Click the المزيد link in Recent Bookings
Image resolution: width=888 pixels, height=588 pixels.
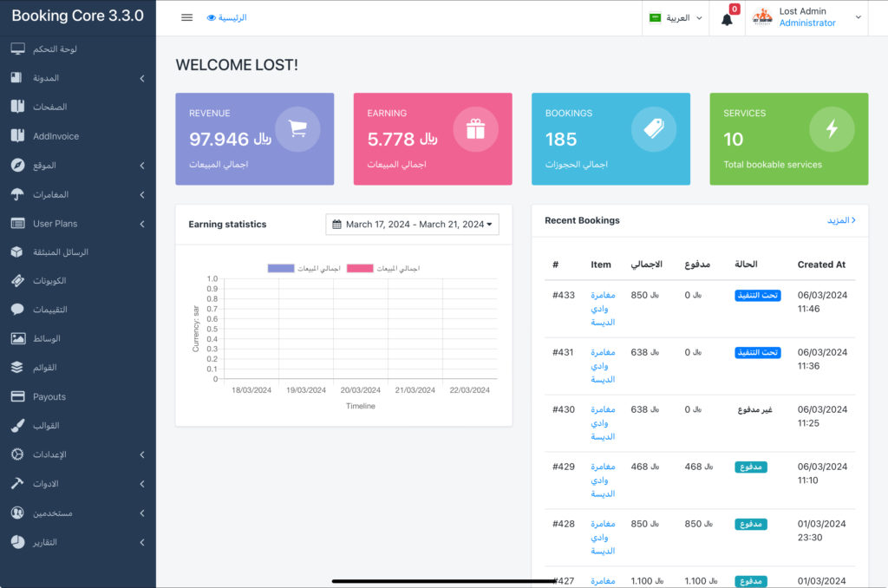(841, 220)
